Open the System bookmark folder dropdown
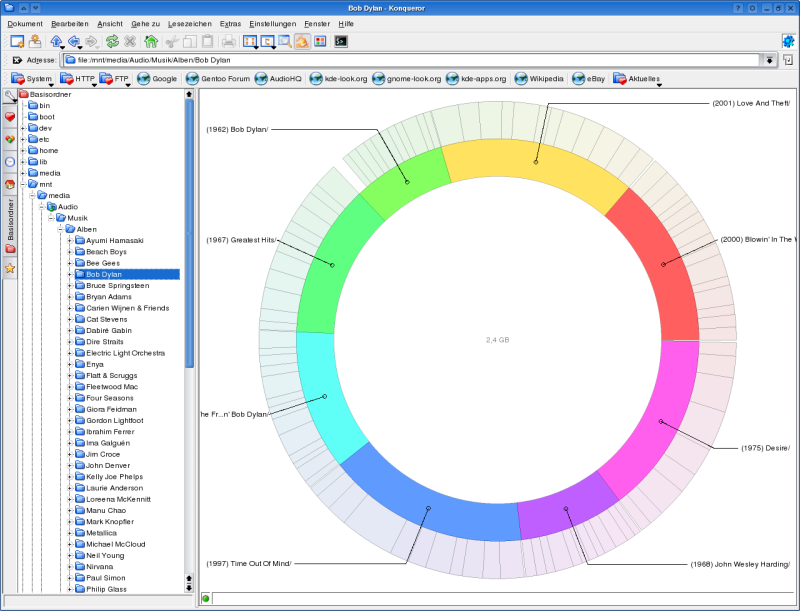The width and height of the screenshot is (800, 611). pyautogui.click(x=32, y=79)
